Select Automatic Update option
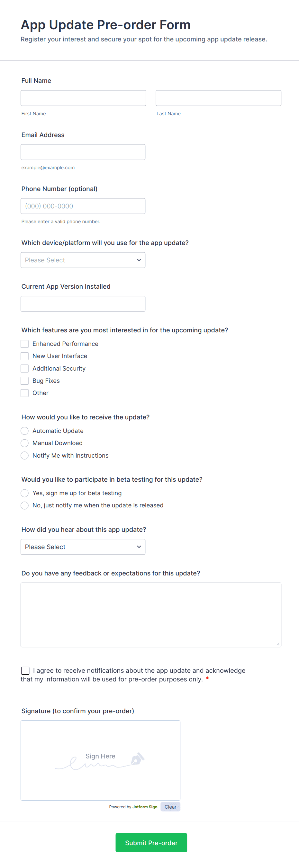Image resolution: width=299 pixels, height=868 pixels. click(24, 431)
